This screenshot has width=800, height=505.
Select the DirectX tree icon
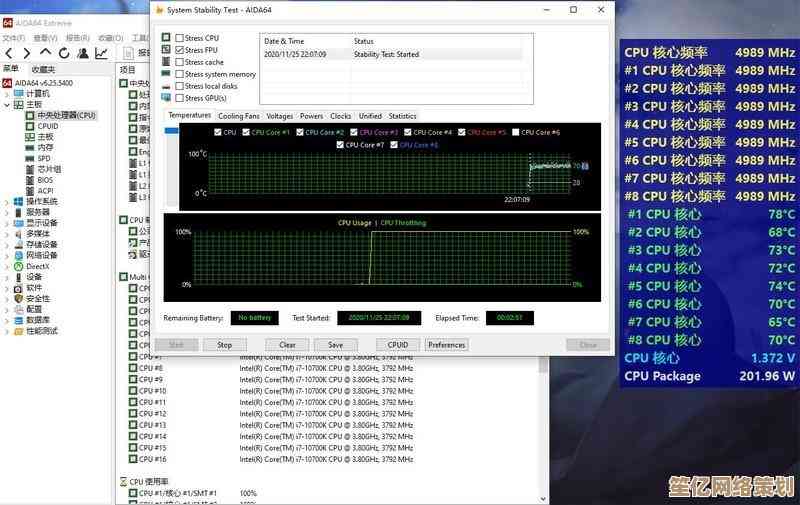pyautogui.click(x=18, y=266)
